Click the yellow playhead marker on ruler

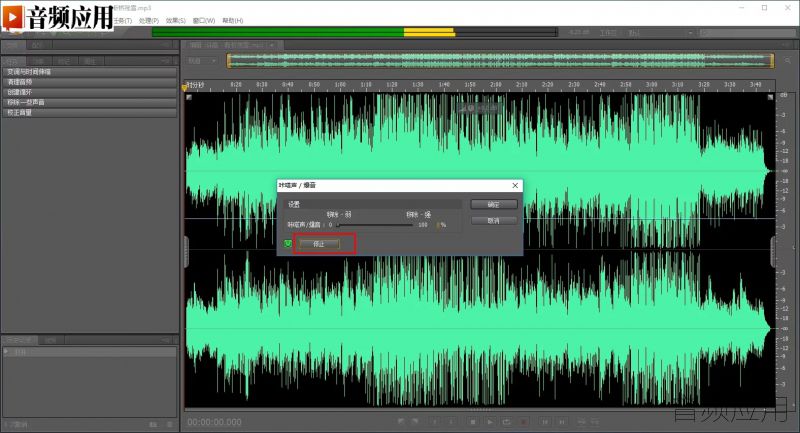pyautogui.click(x=185, y=88)
